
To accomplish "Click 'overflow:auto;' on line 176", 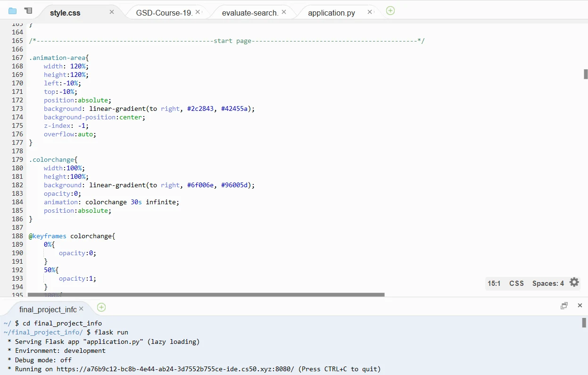I will 70,134.
